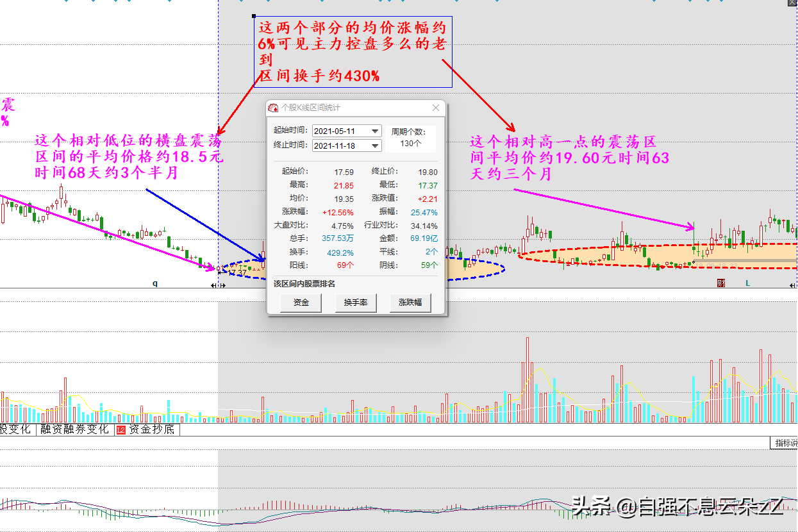The image size is (798, 532).
Task: Click the 资金 ranking button
Action: coord(301,303)
